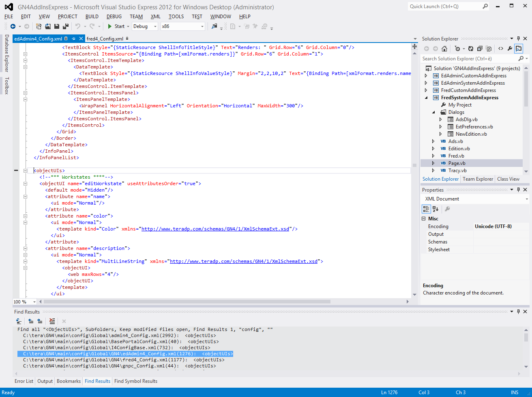Collapse the FredSystemAddInExpress project node

426,98
